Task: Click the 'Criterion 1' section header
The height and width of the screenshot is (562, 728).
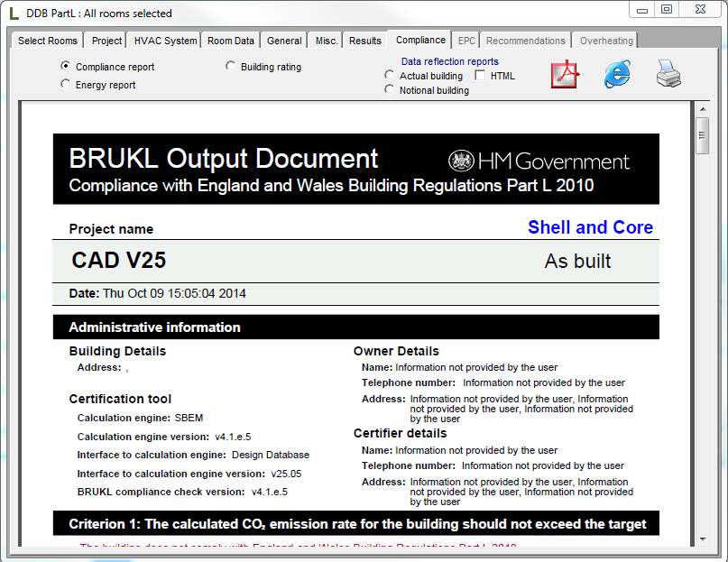Action: (357, 524)
